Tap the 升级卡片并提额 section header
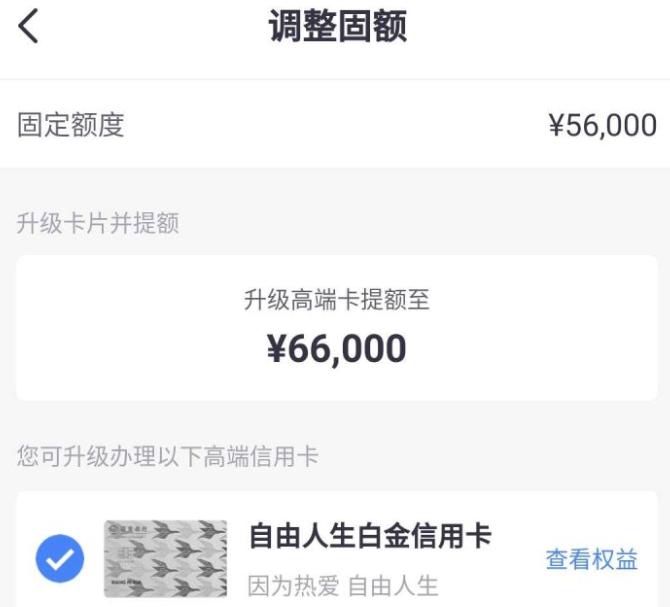 [98, 223]
